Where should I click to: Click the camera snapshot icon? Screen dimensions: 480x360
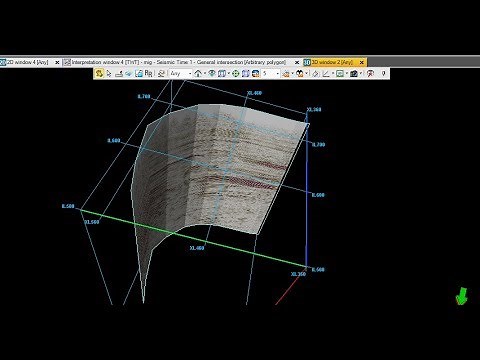point(354,73)
